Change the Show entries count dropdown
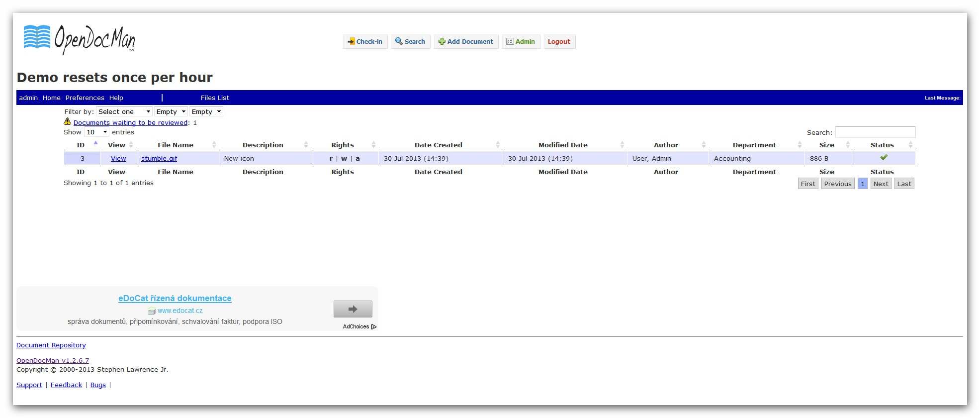The width and height of the screenshot is (980, 418). coord(96,132)
